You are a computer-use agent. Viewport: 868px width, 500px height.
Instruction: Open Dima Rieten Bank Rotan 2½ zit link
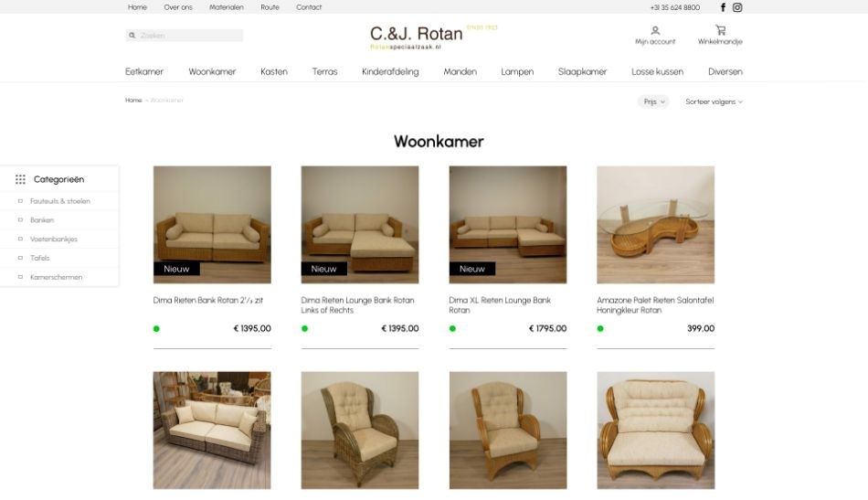(208, 300)
